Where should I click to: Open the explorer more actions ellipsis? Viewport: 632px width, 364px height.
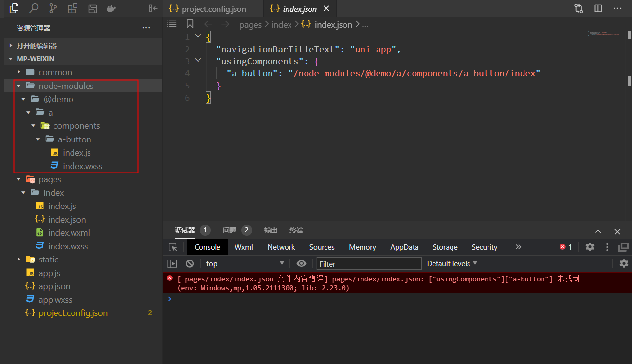point(146,28)
